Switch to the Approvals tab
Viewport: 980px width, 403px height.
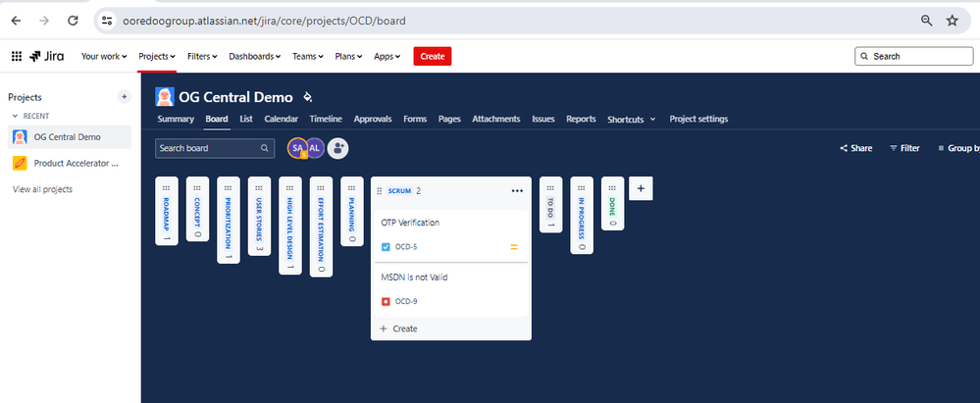[373, 119]
